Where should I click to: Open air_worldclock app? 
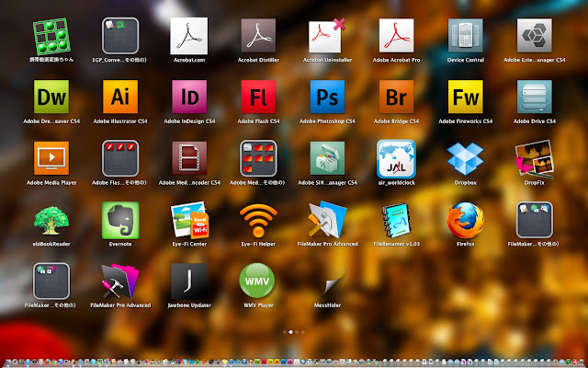coord(396,159)
